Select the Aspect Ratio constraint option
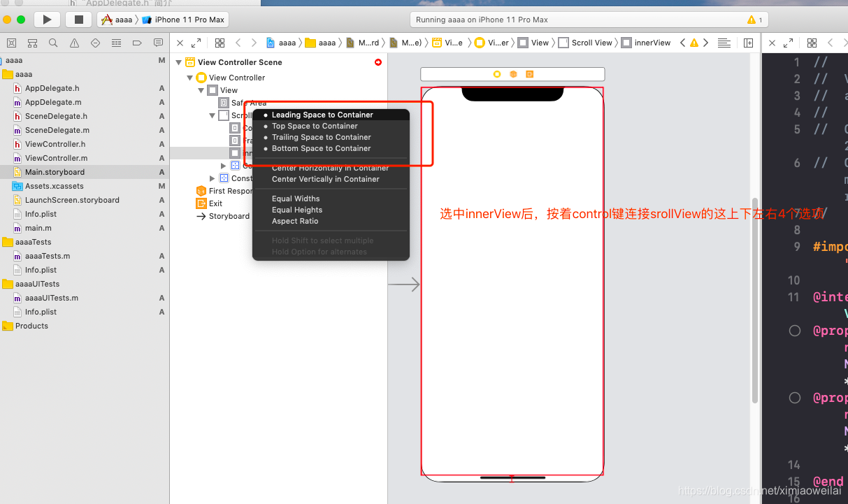Screen dimensions: 848x504 [295, 221]
